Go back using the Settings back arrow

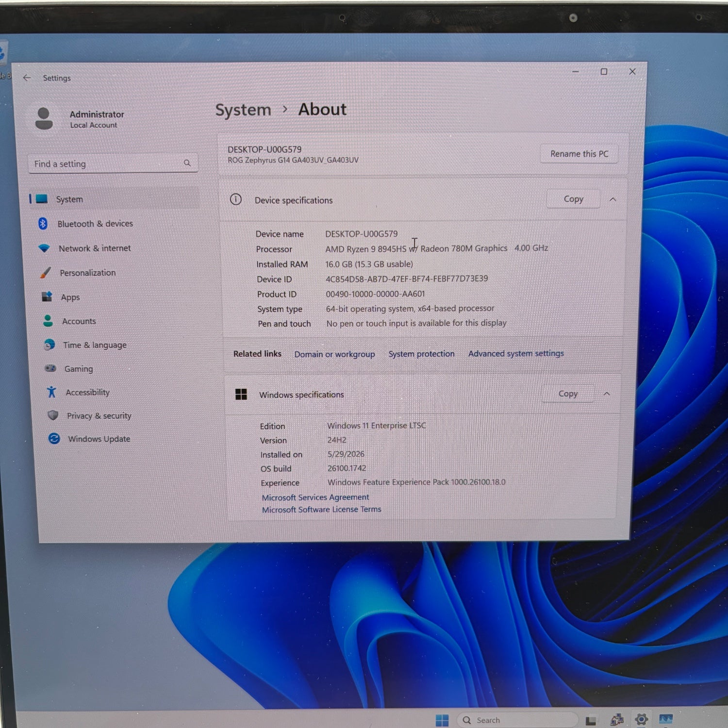tap(27, 78)
